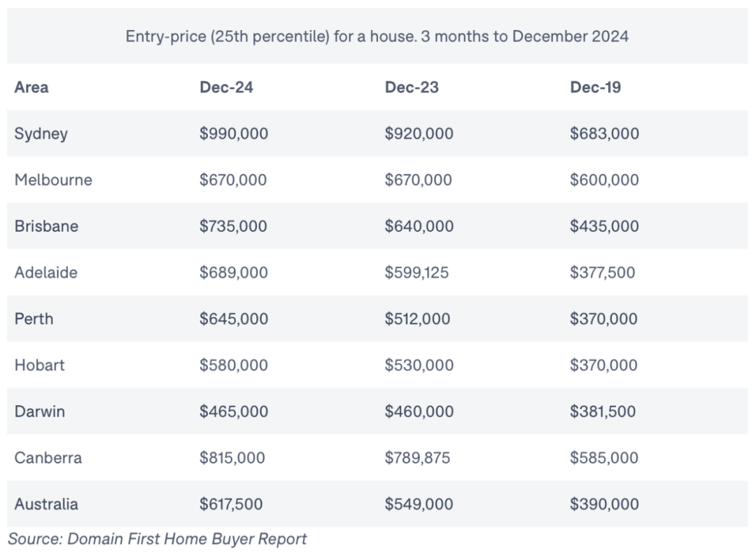Click the Entry-price table title

377,36
